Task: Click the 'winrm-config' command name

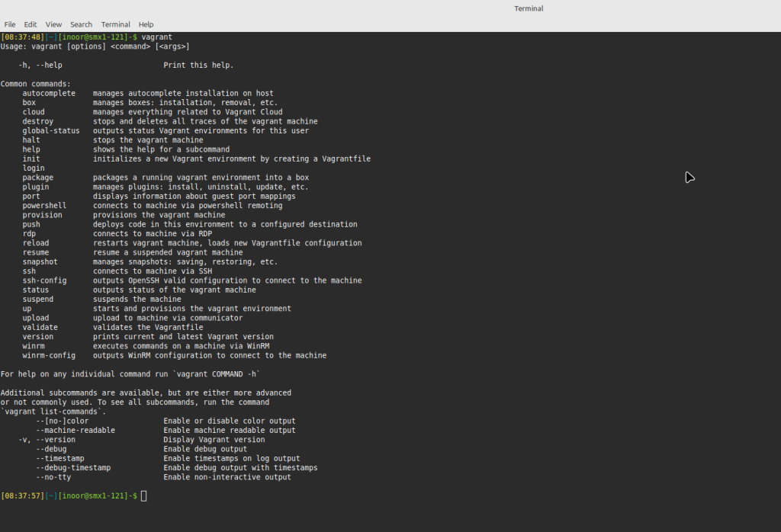Action: [x=49, y=355]
